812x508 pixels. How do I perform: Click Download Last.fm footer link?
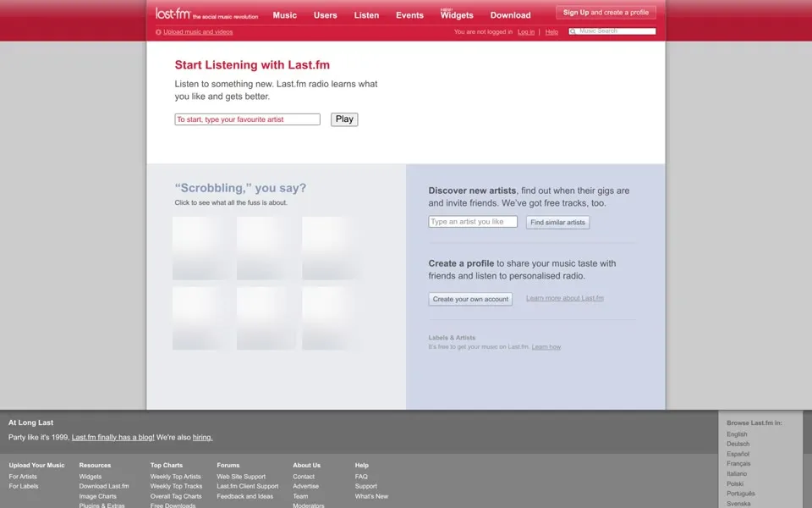click(104, 486)
